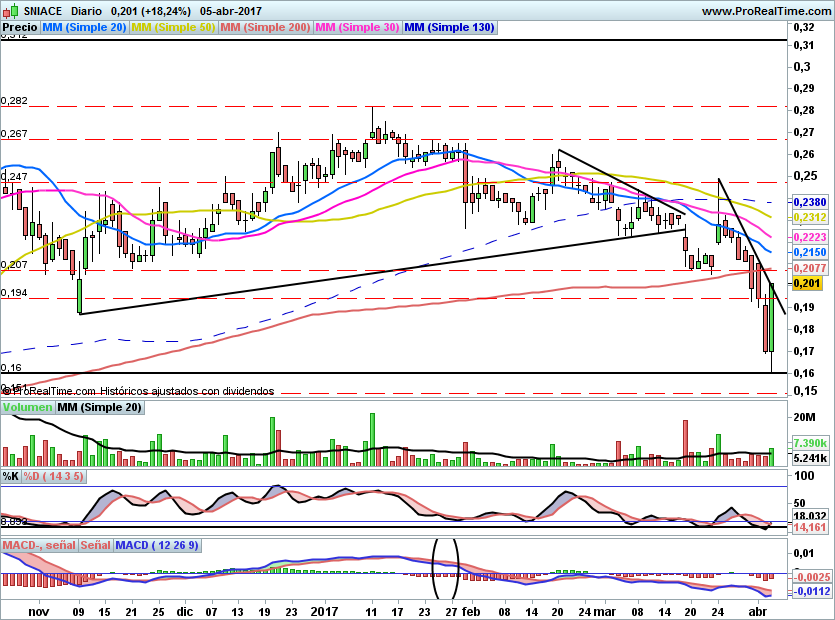Viewport: 835px width, 620px height.
Task: Open the %D ( 14 3 5) label
Action: (x=53, y=476)
